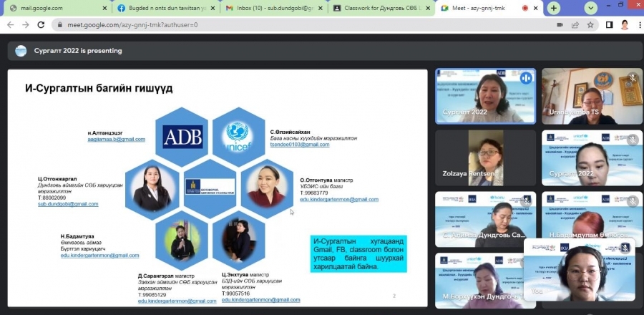Click the cyan Gmail, FB, classroom note box
Screen dimensions: 644x315
(x=358, y=254)
